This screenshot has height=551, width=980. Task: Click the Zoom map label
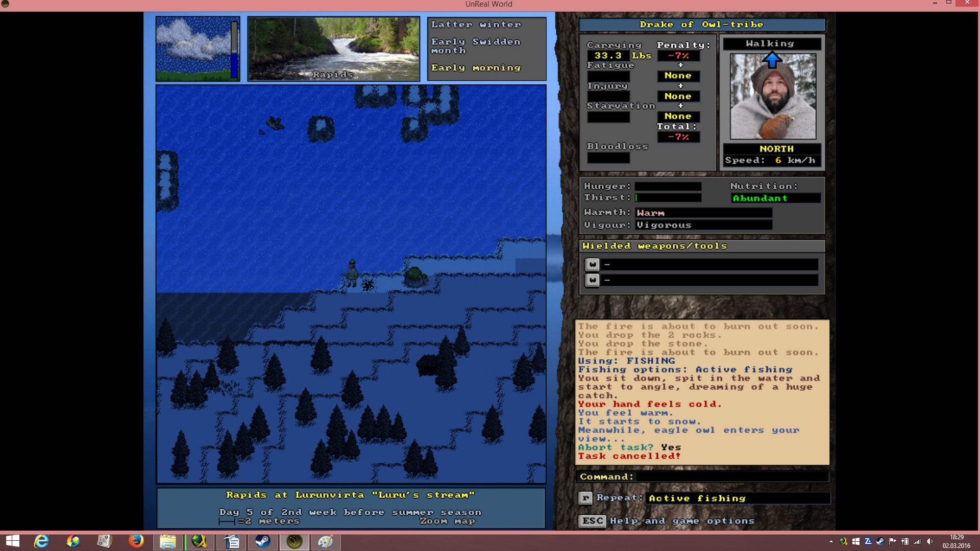tap(447, 521)
